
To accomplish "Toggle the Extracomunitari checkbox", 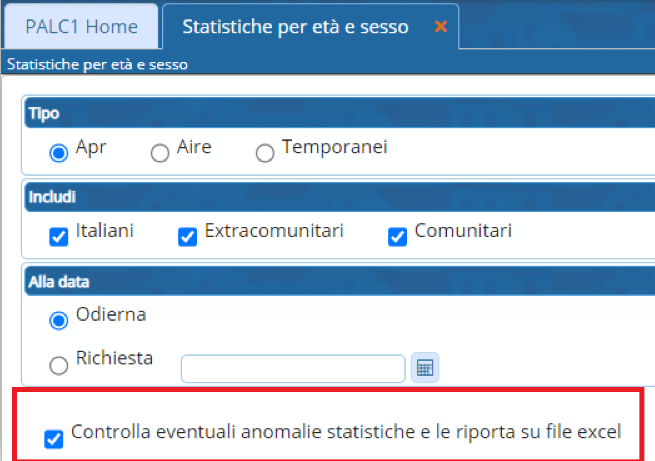I will point(187,237).
